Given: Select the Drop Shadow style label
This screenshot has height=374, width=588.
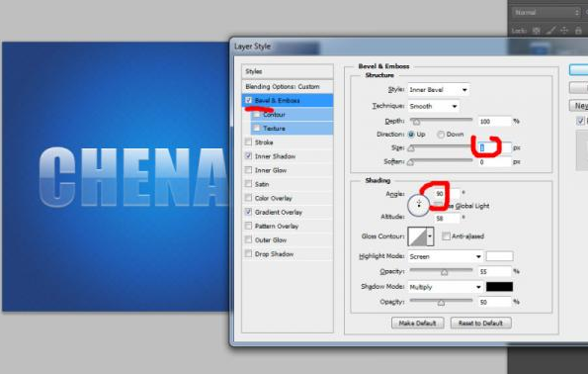Looking at the screenshot, I should (274, 254).
